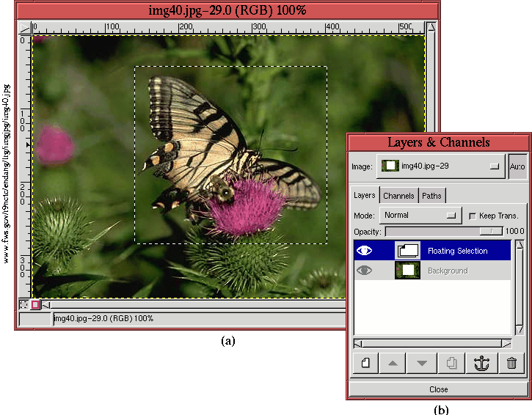Screen dimensions: 532x415
Task: Click the Opacity slider handle
Action: [487, 231]
